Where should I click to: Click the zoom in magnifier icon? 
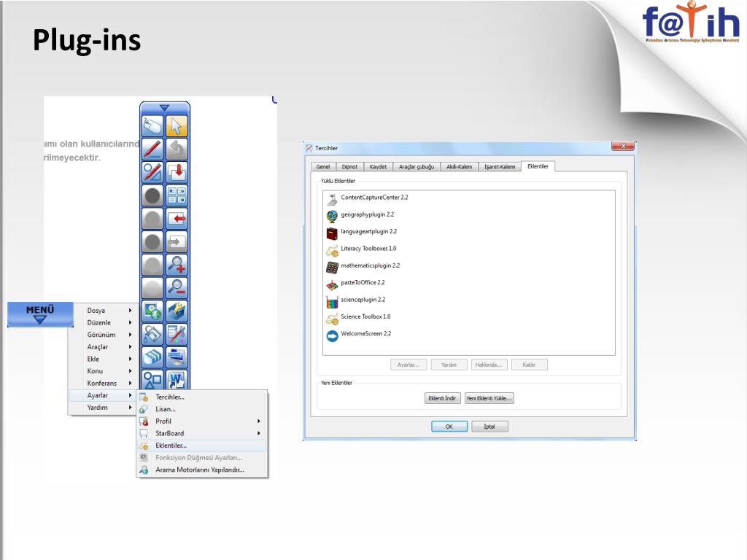coord(177,265)
